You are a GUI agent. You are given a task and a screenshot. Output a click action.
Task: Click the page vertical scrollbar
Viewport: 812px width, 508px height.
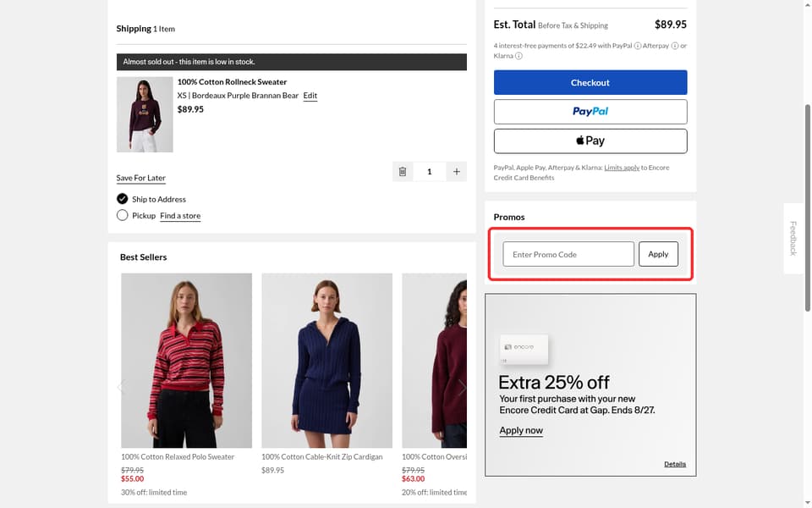pyautogui.click(x=807, y=207)
